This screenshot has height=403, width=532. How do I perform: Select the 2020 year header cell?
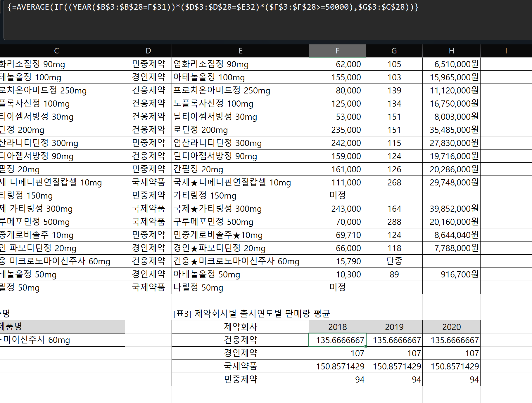[451, 327]
